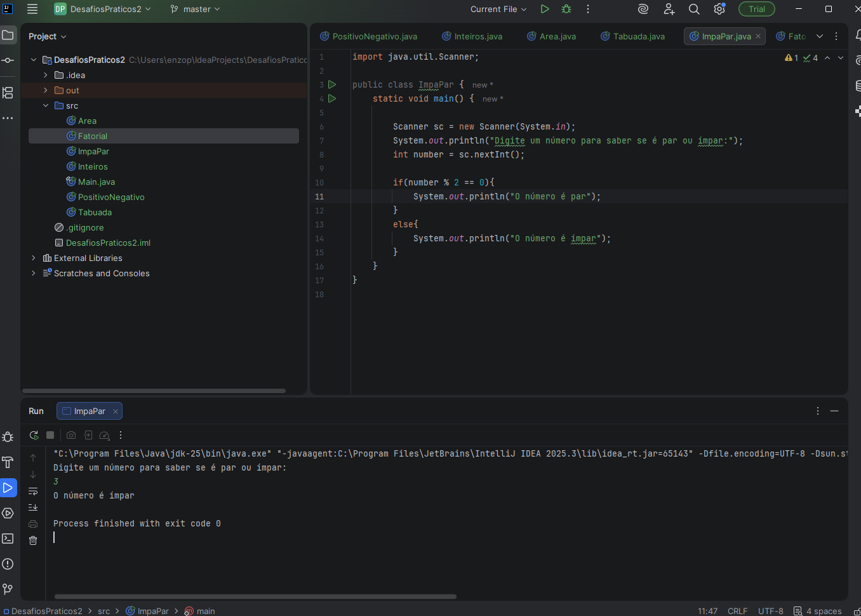
Task: Click the Trial button
Action: 756,9
